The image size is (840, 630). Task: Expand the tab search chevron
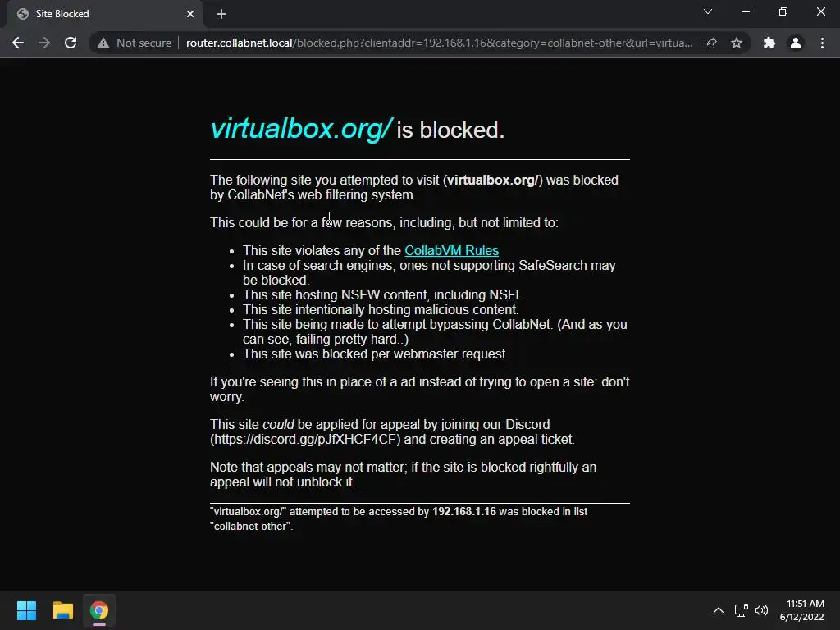708,11
